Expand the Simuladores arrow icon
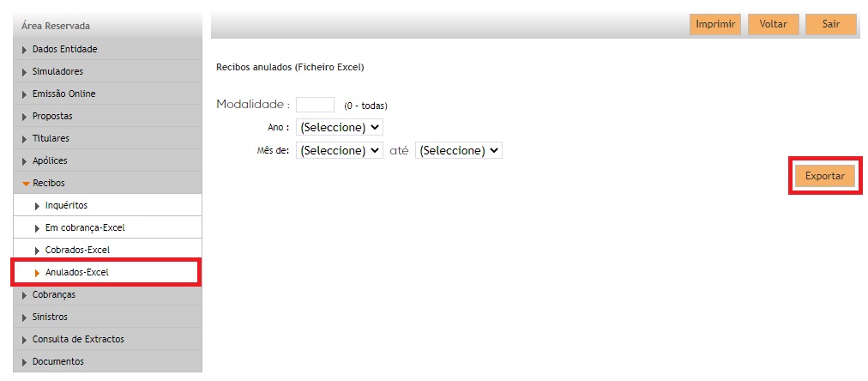This screenshot has width=868, height=381. (x=24, y=72)
